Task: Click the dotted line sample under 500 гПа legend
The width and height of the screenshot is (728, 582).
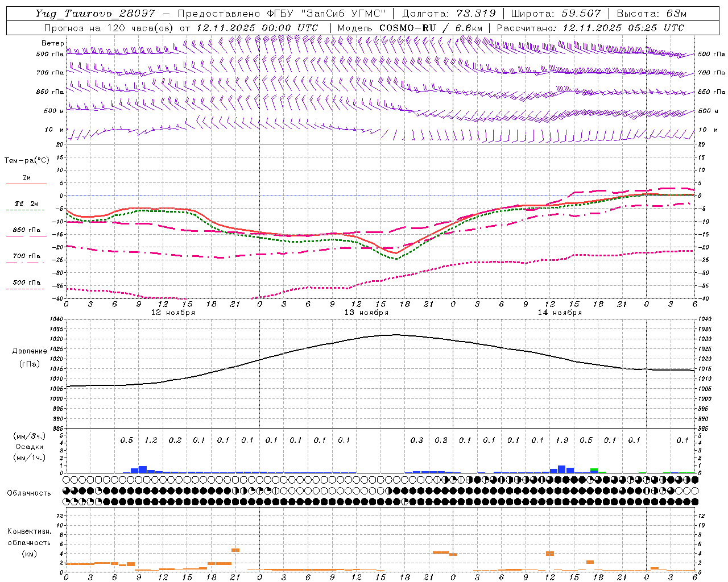Action: click(26, 289)
